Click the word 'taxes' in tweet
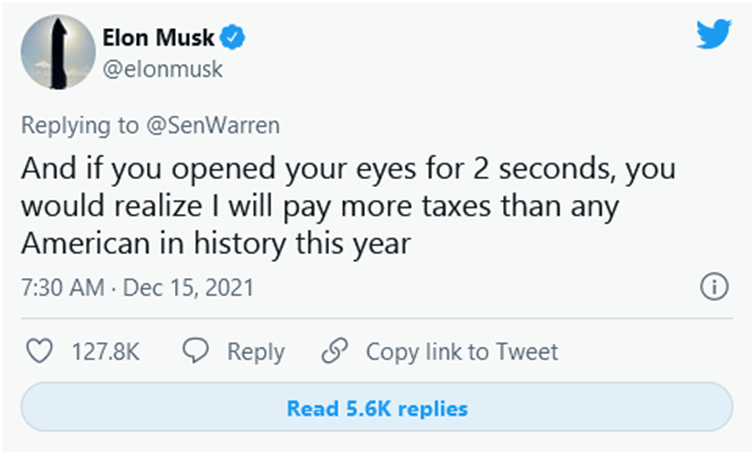This screenshot has width=754, height=454. [457, 207]
